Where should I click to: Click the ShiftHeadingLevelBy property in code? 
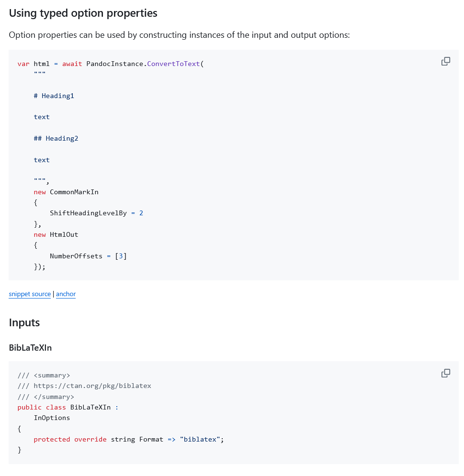click(x=88, y=213)
